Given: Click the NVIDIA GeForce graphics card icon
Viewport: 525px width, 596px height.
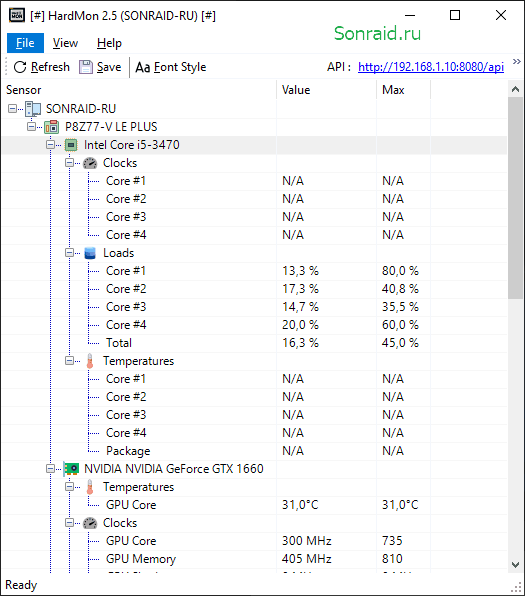Looking at the screenshot, I should [x=71, y=469].
